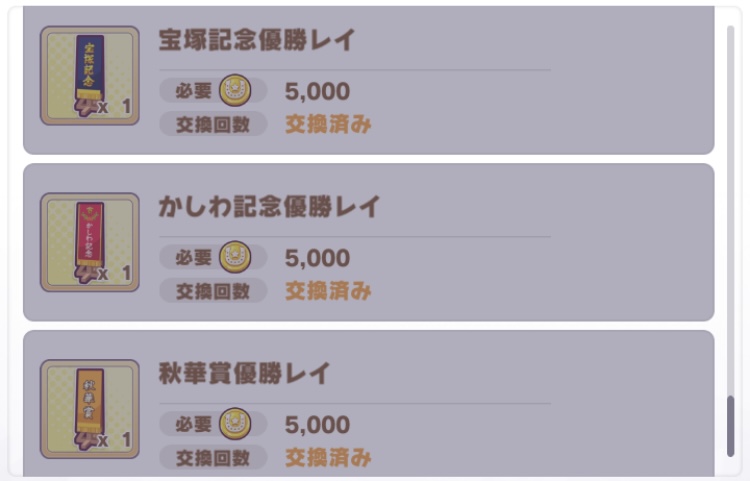
Task: Click the coin icon for 秋華賞優勝レイ
Action: pyautogui.click(x=235, y=424)
